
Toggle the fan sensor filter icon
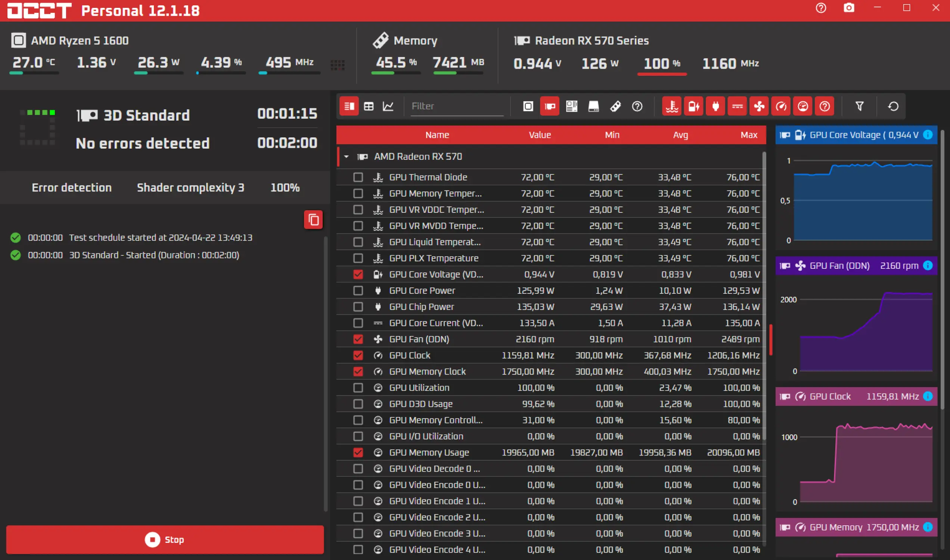coord(759,106)
